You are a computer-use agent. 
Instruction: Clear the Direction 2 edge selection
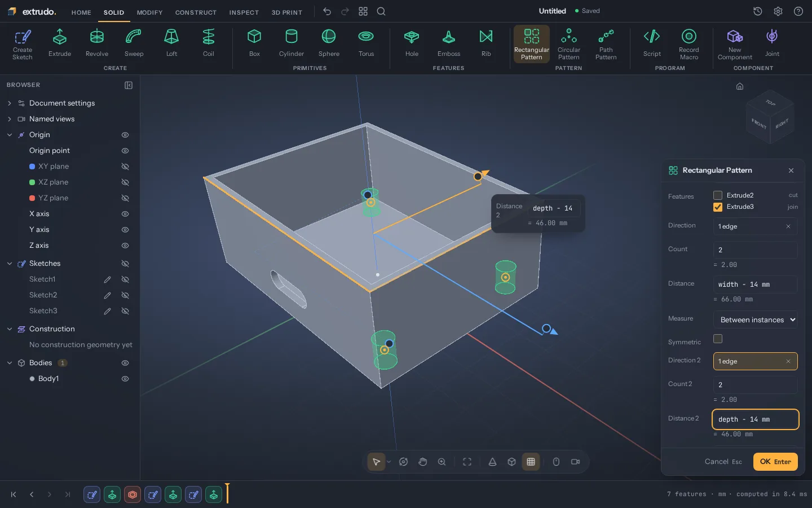click(788, 361)
